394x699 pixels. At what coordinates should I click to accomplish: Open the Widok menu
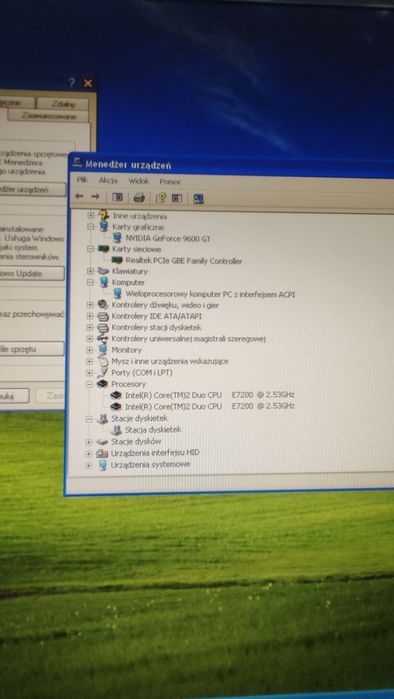[x=138, y=181]
